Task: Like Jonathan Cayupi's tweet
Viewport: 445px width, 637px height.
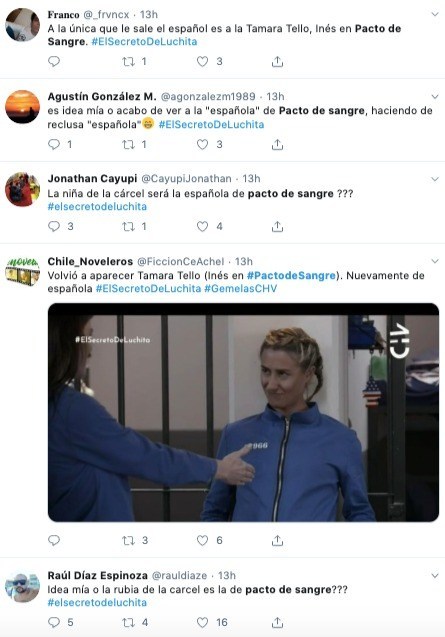Action: pyautogui.click(x=202, y=226)
